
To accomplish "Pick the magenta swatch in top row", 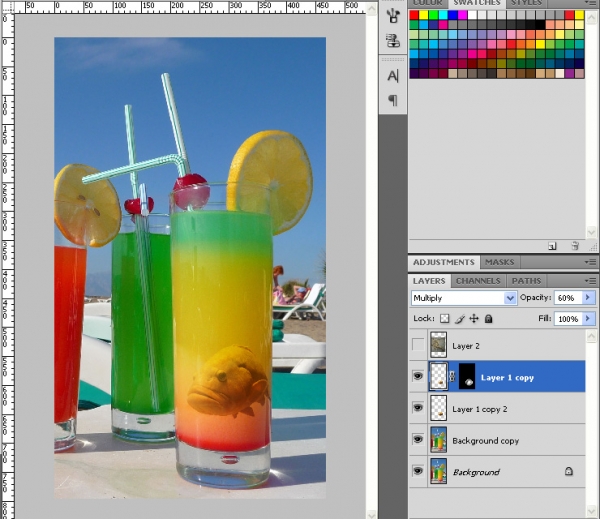I will pos(462,15).
